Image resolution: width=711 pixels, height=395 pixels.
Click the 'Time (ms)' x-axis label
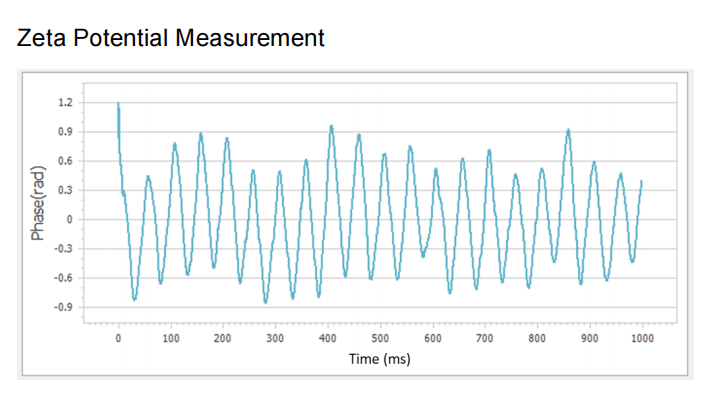(x=380, y=359)
